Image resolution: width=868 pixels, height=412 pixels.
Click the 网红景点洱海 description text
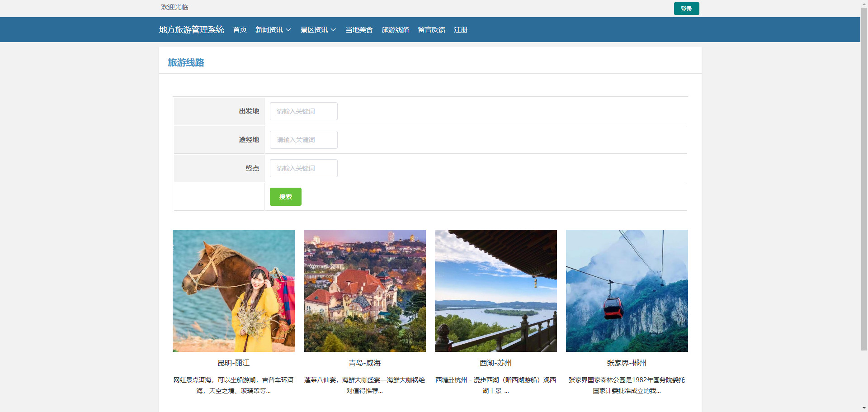(234, 385)
